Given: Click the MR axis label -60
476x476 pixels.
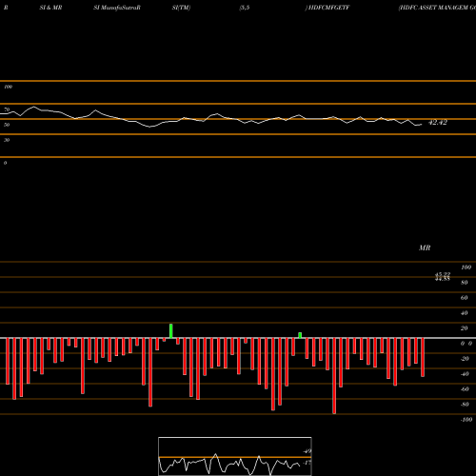Looking at the screenshot, I should 465,389.
